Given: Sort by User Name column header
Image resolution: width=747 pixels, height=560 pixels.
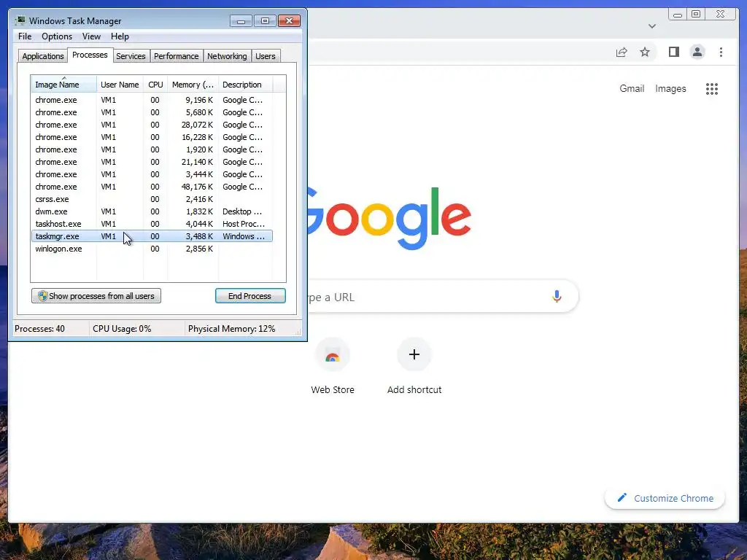Looking at the screenshot, I should coord(120,85).
